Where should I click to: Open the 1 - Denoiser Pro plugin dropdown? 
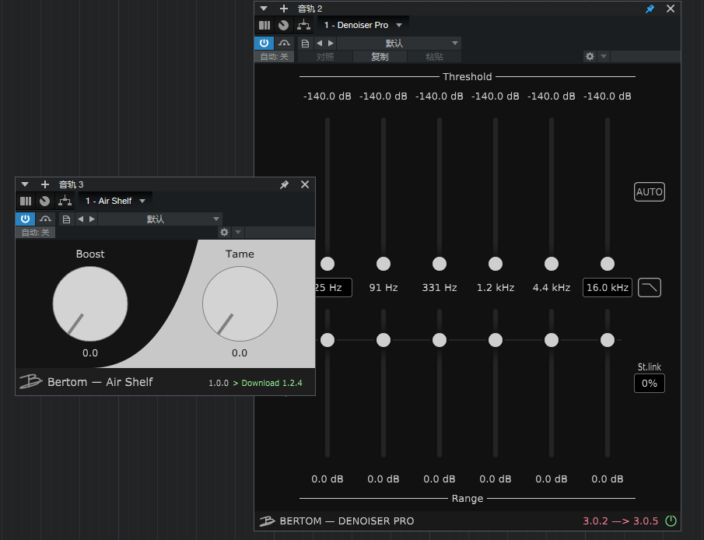pyautogui.click(x=363, y=25)
